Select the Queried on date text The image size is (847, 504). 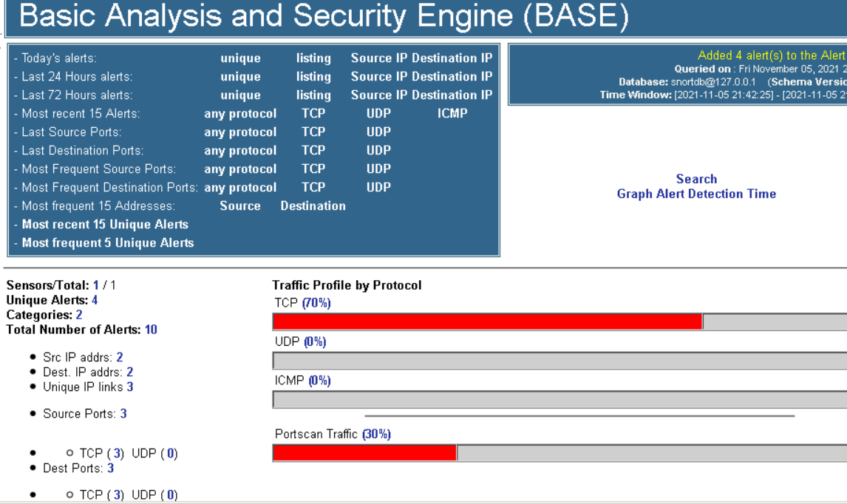(760, 69)
